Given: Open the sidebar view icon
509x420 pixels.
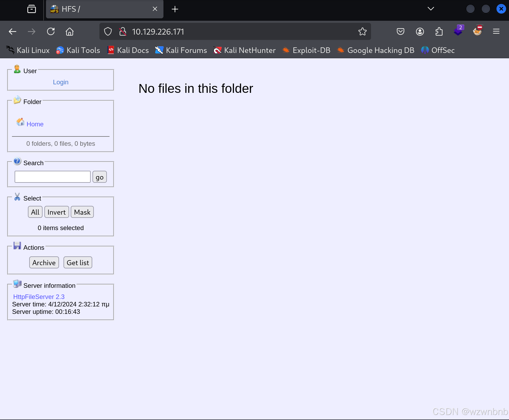Looking at the screenshot, I should pyautogui.click(x=31, y=9).
